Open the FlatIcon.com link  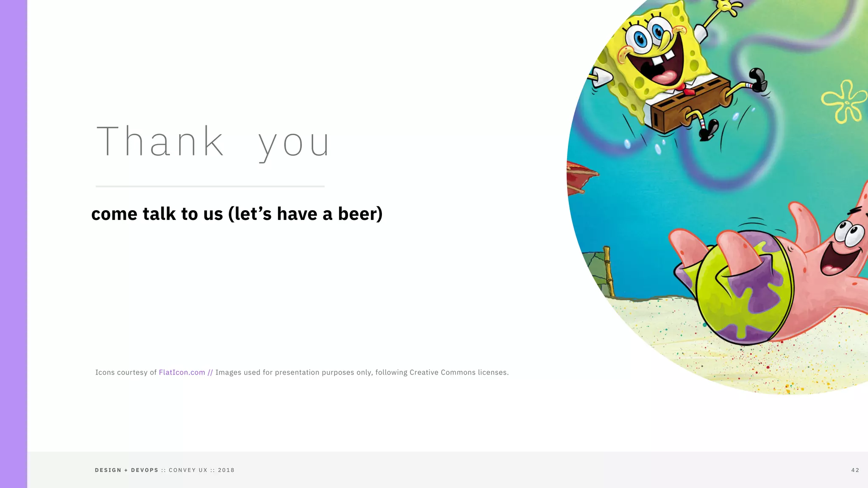(x=182, y=372)
